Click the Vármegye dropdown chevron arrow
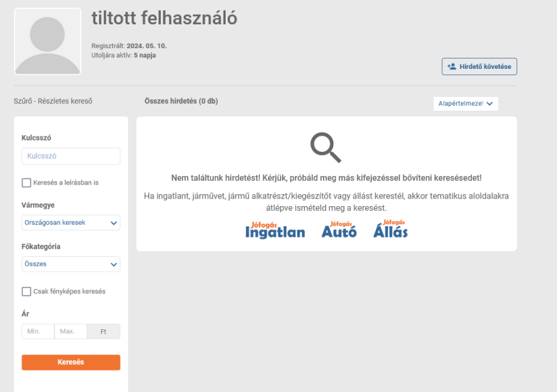Viewport: 557px width, 392px height. pyautogui.click(x=113, y=223)
